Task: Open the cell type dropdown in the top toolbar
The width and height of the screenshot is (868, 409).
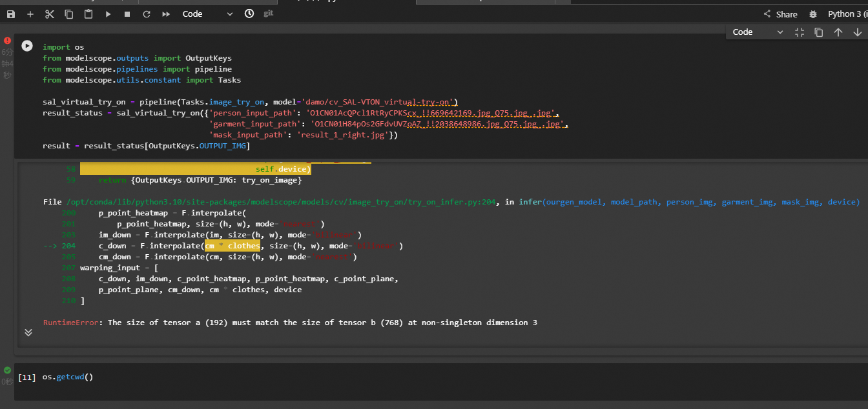Action: pos(207,14)
